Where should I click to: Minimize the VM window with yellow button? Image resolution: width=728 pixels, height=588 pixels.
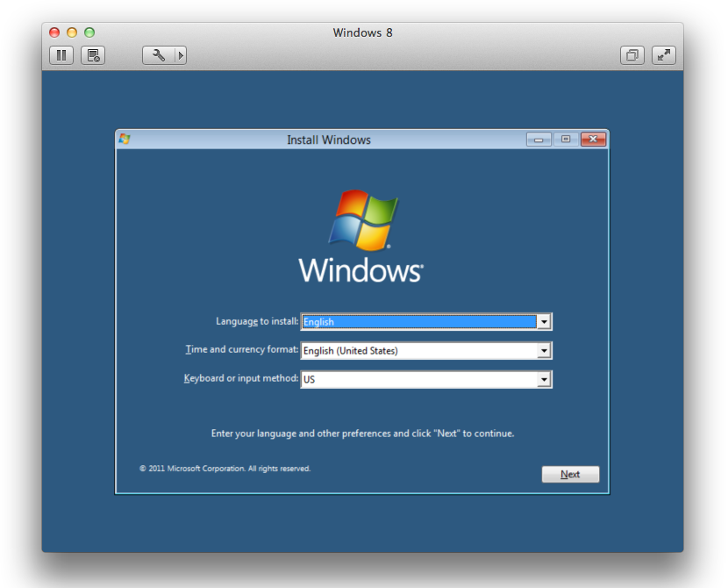[x=72, y=32]
